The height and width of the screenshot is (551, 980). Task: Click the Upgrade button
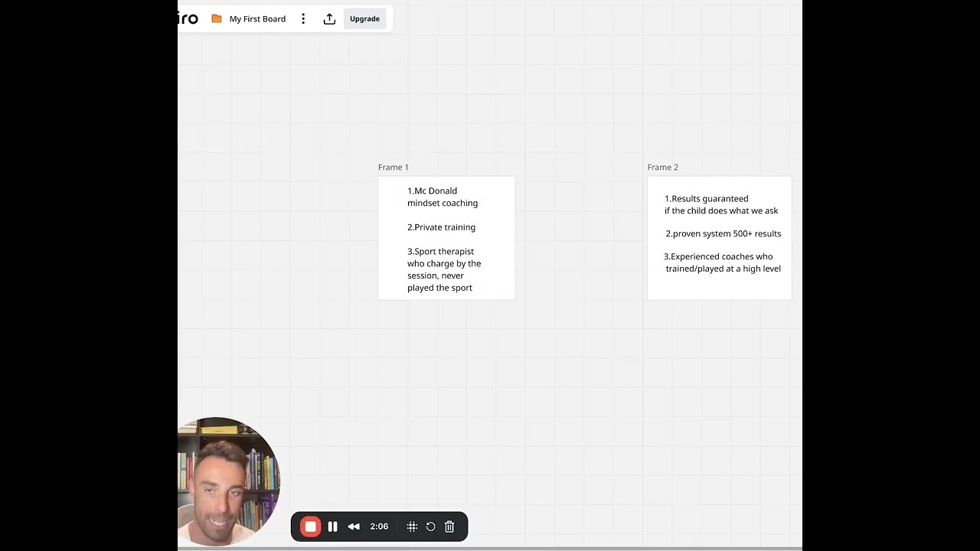364,19
